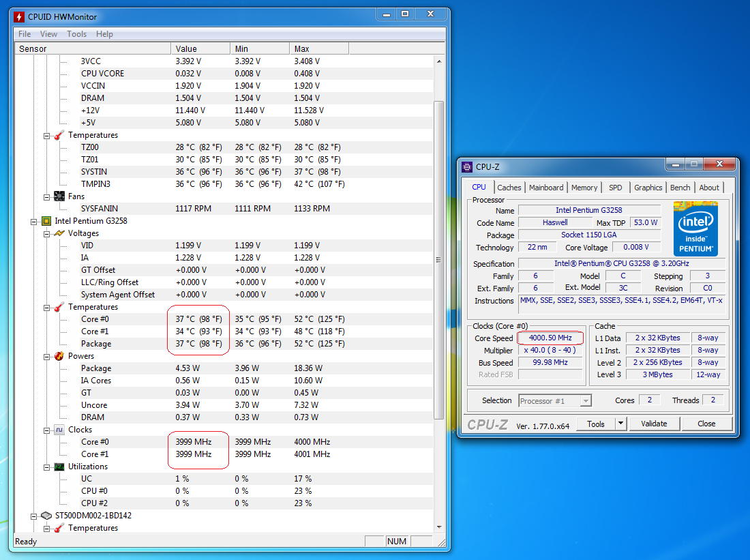The width and height of the screenshot is (750, 560).
Task: Click the Tools button in CPU-Z
Action: coord(595,424)
